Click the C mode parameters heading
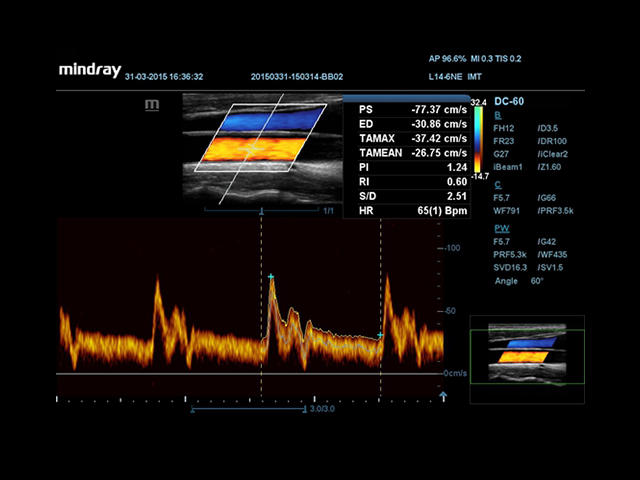 point(498,184)
